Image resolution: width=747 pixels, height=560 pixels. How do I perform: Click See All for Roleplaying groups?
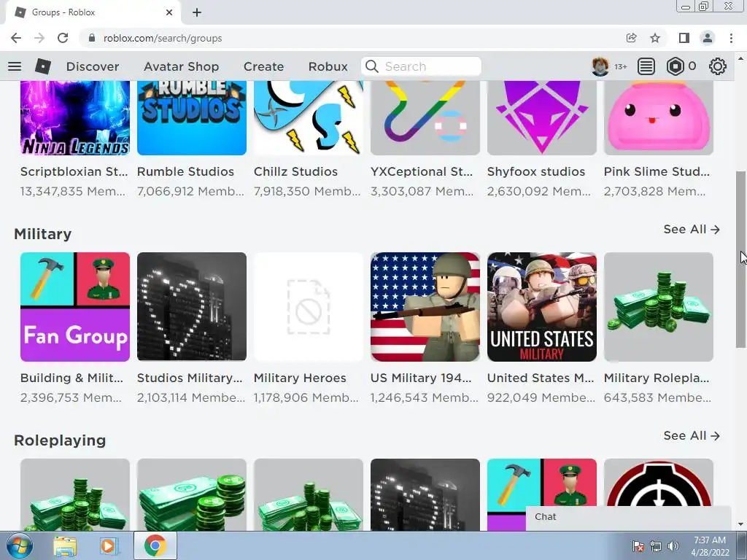click(692, 436)
